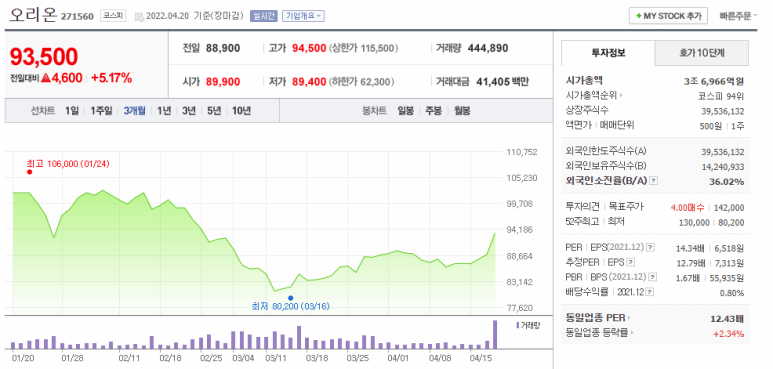Show the 월봉 candlestick chart
773x369 pixels.
pos(462,111)
